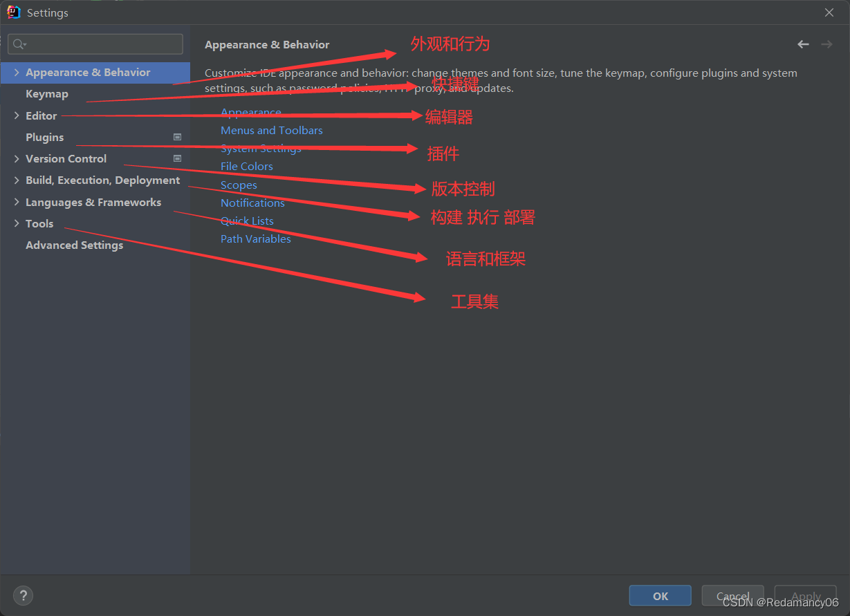The width and height of the screenshot is (850, 616).
Task: Open the Path Variables link
Action: coord(256,239)
